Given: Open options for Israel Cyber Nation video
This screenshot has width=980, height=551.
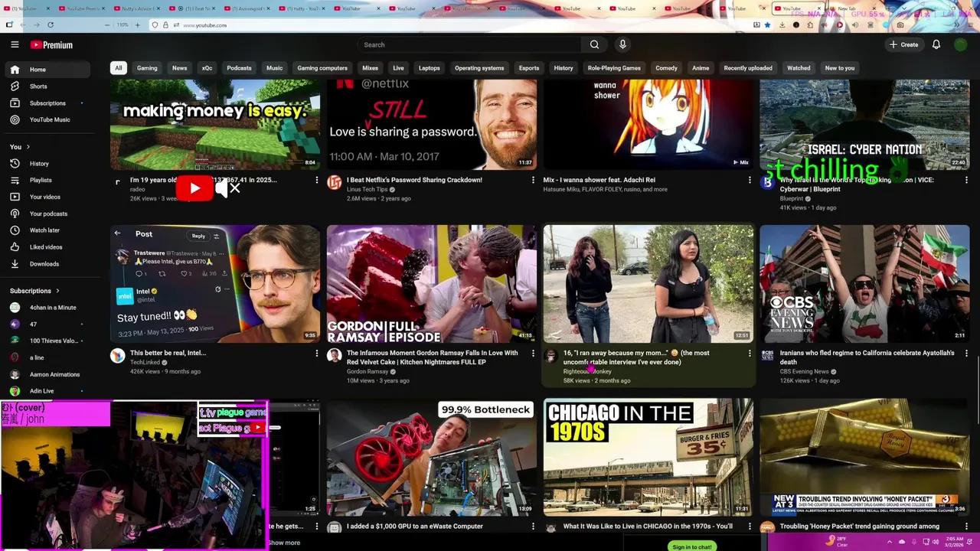Looking at the screenshot, I should tap(966, 181).
